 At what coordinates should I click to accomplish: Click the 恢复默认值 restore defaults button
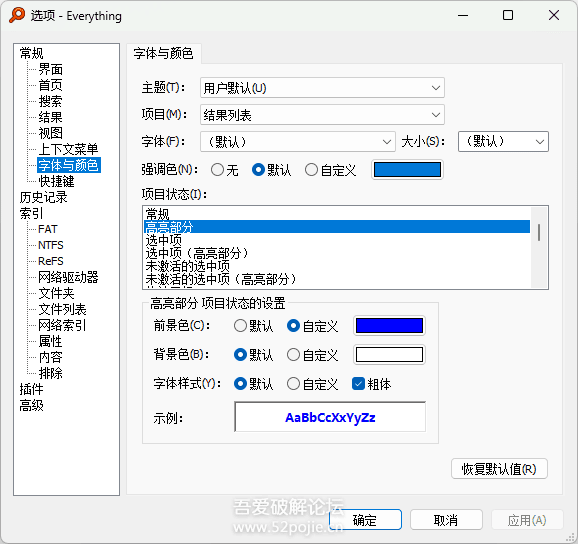click(499, 469)
